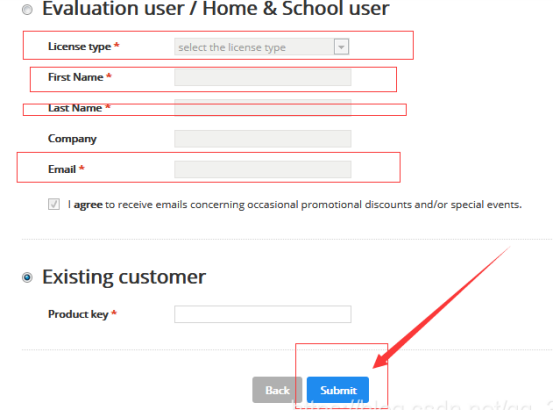This screenshot has width=554, height=410.
Task: Go back using the gray Back button
Action: click(277, 390)
